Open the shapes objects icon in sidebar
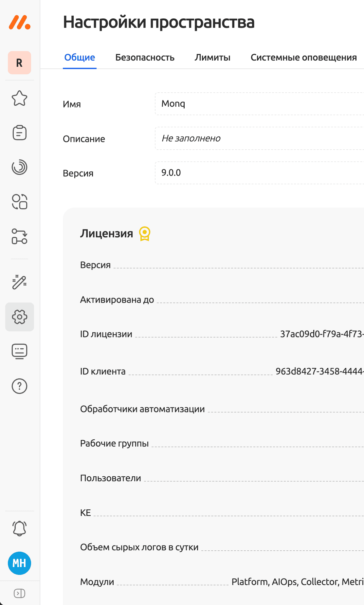Screen dimensions: 364x605 click(x=20, y=202)
